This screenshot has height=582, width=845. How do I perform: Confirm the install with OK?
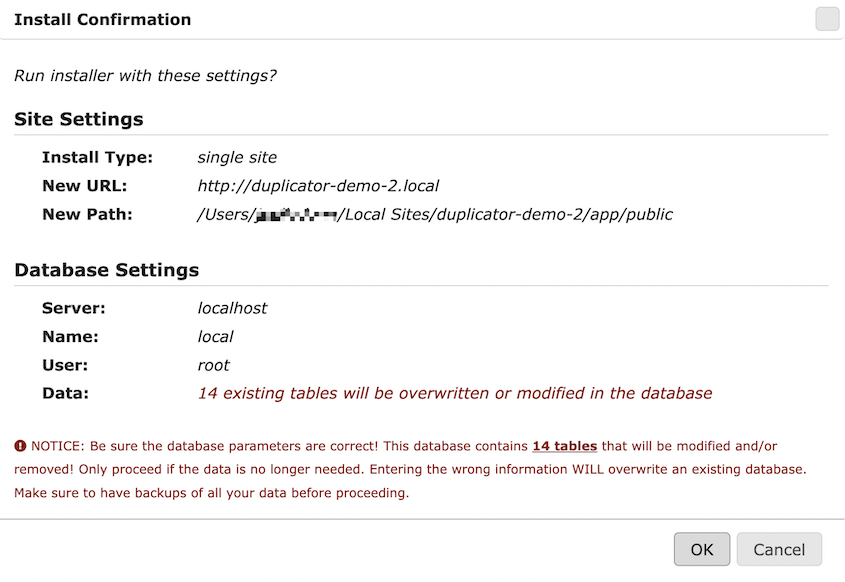pos(702,549)
